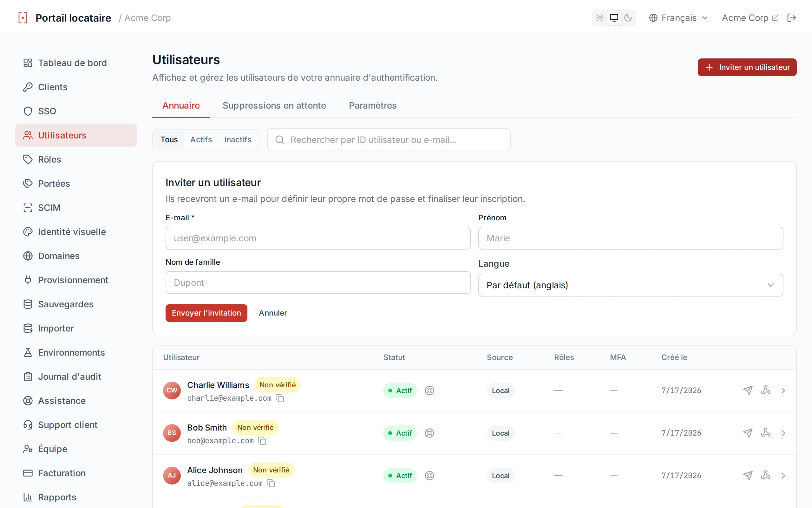Screen dimensions: 812x508
Task: Click the BS avatar
Action: (172, 433)
